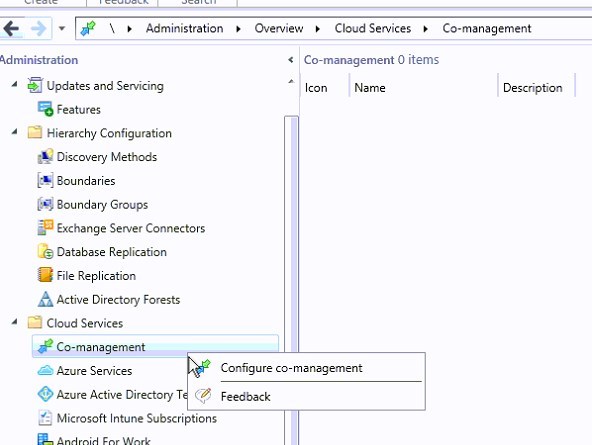Image resolution: width=592 pixels, height=445 pixels.
Task: Click the Azure Services cloud icon
Action: 45,370
